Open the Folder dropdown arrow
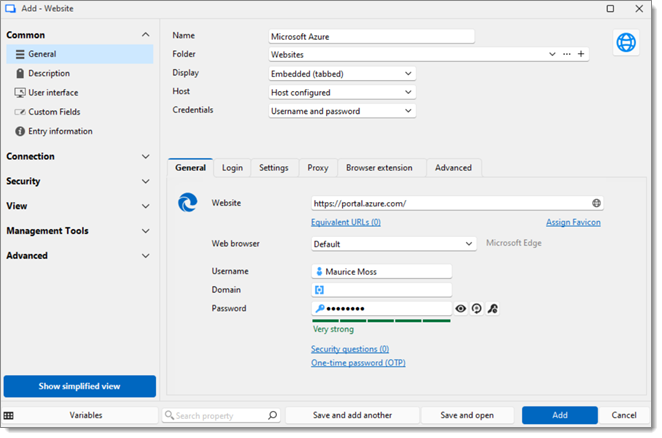The width and height of the screenshot is (662, 438). [x=552, y=54]
